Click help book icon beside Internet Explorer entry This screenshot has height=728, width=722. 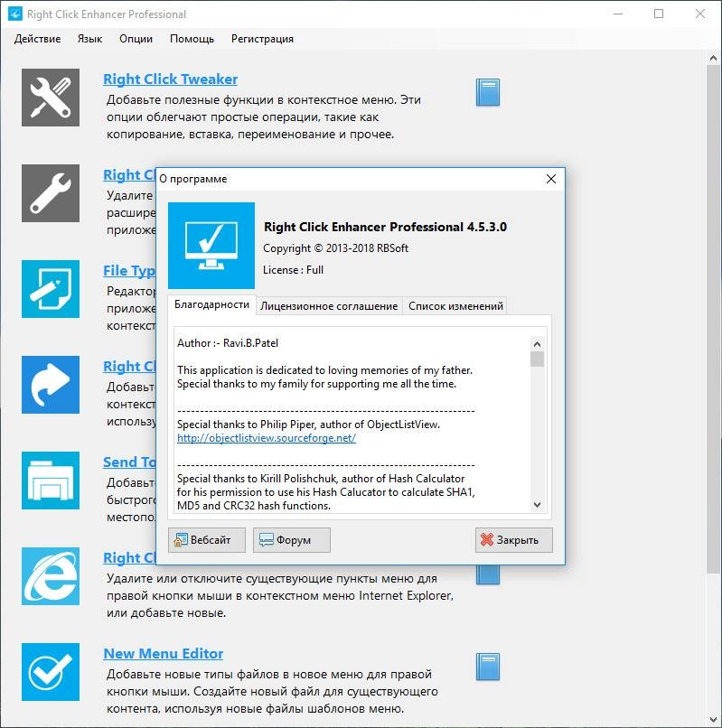point(487,574)
